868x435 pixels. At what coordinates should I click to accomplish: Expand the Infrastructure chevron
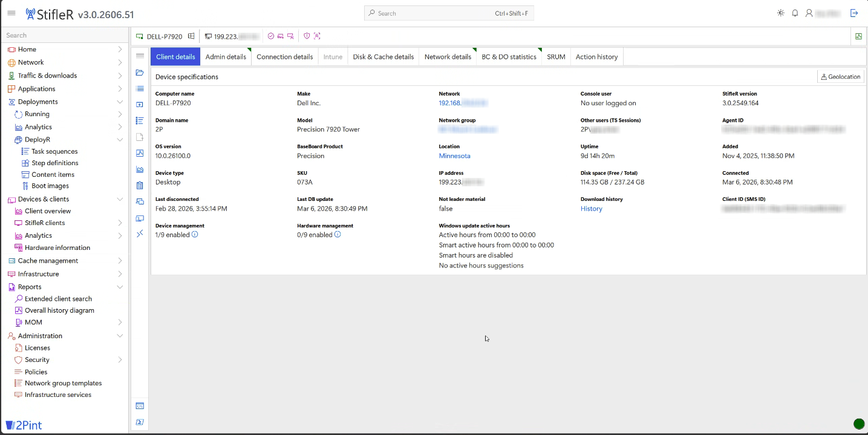[x=120, y=274]
